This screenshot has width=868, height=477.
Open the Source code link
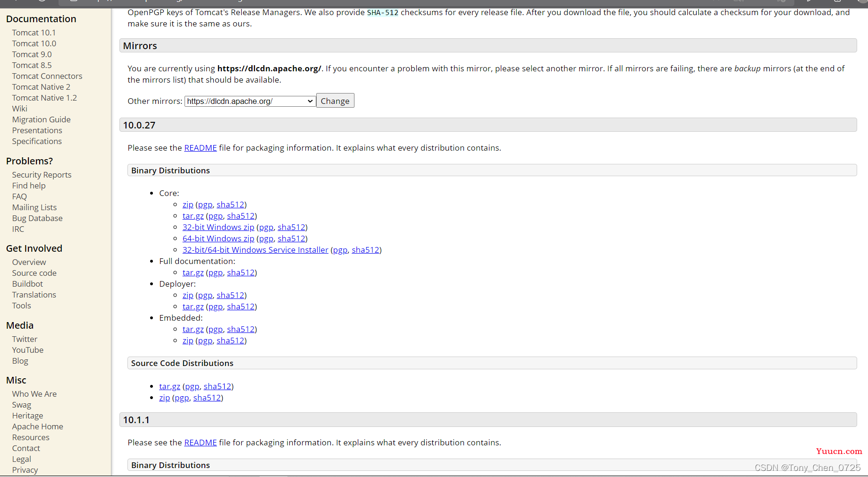(34, 273)
